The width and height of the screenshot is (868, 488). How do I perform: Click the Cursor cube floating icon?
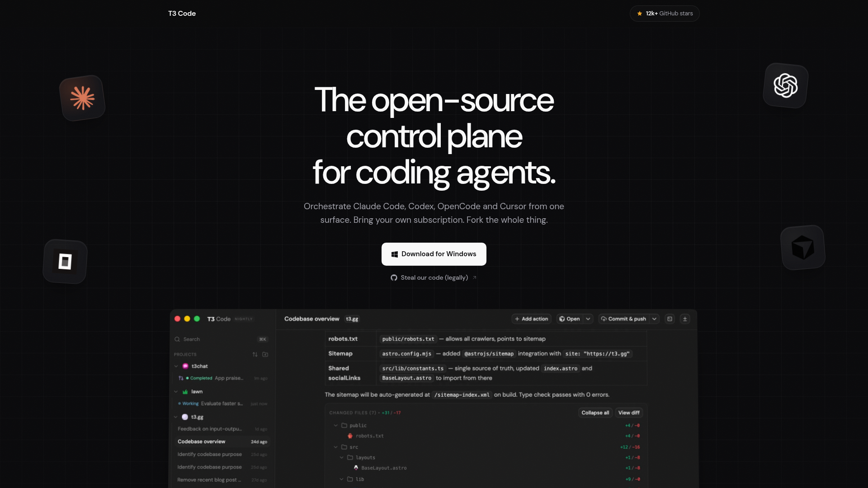tap(803, 248)
